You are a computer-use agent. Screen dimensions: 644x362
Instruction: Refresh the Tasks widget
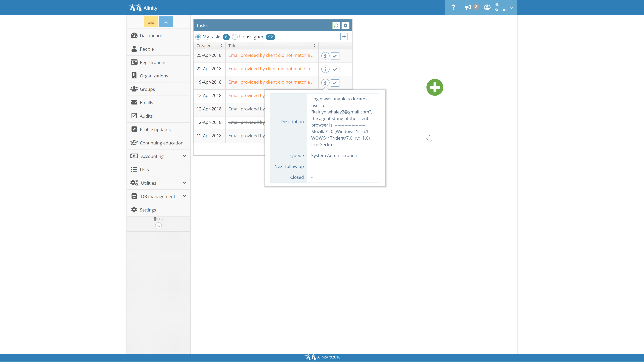pos(336,25)
